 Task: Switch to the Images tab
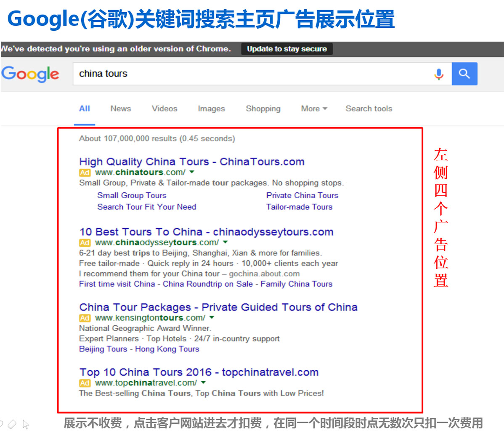[x=212, y=109]
